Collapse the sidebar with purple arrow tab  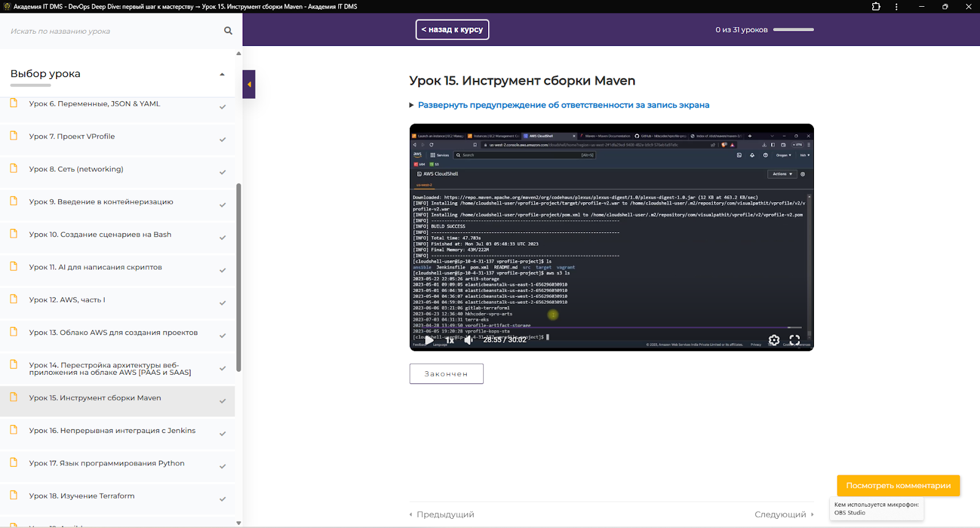[x=249, y=85]
